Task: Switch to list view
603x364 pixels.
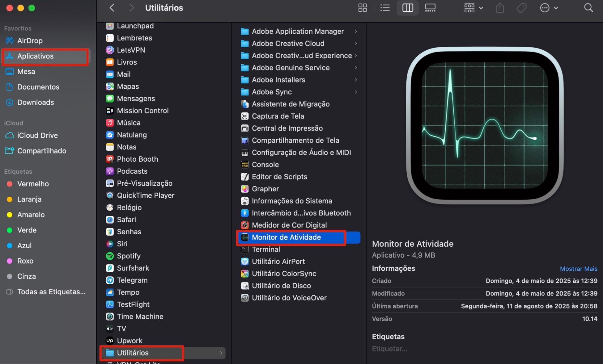Action: [385, 8]
